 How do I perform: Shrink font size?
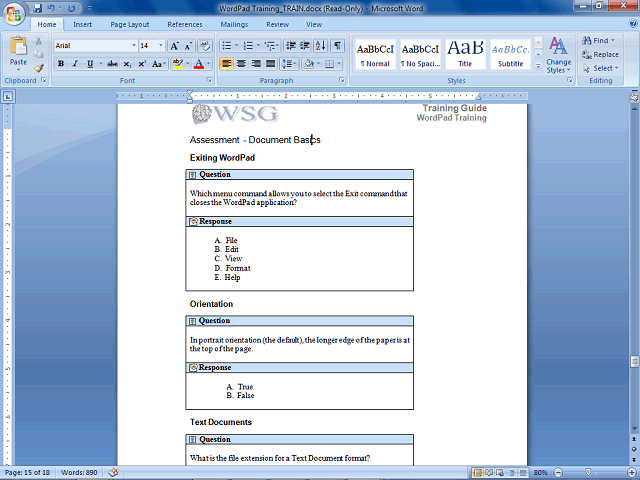(x=188, y=46)
